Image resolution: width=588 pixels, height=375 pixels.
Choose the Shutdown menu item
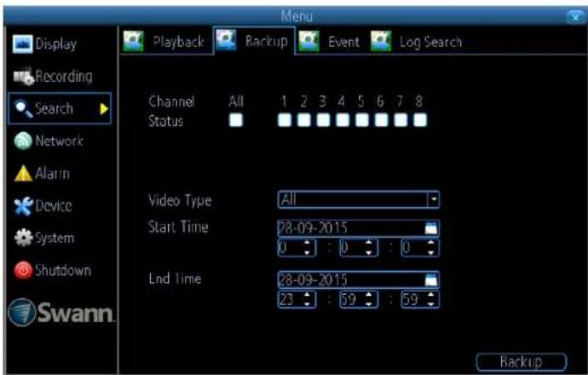click(60, 270)
